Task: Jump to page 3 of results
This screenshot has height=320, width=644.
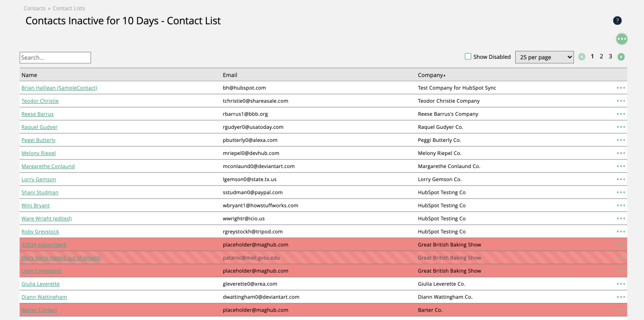Action: pos(610,56)
